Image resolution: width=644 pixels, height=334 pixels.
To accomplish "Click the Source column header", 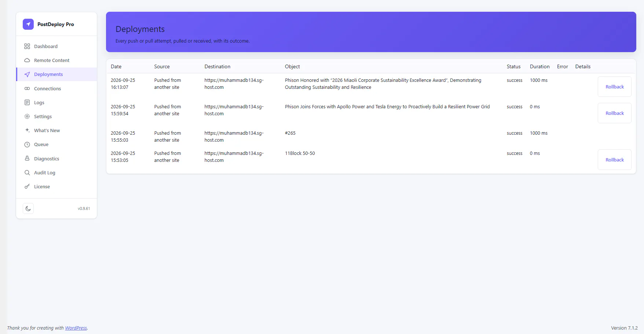I will [162, 66].
